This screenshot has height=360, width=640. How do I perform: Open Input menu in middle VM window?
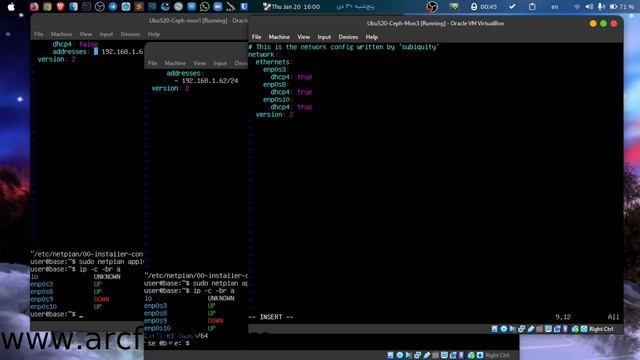[220, 63]
